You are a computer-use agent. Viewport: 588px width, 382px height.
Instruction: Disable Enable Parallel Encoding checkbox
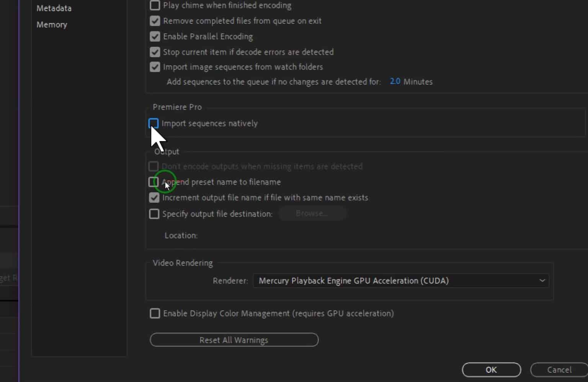[x=155, y=36]
